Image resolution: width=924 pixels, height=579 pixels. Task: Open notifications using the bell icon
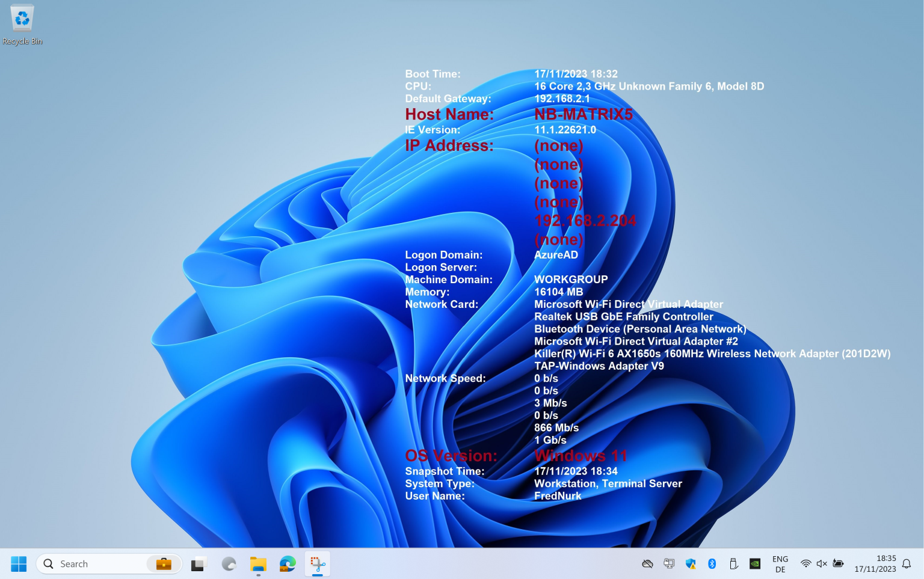pyautogui.click(x=907, y=564)
